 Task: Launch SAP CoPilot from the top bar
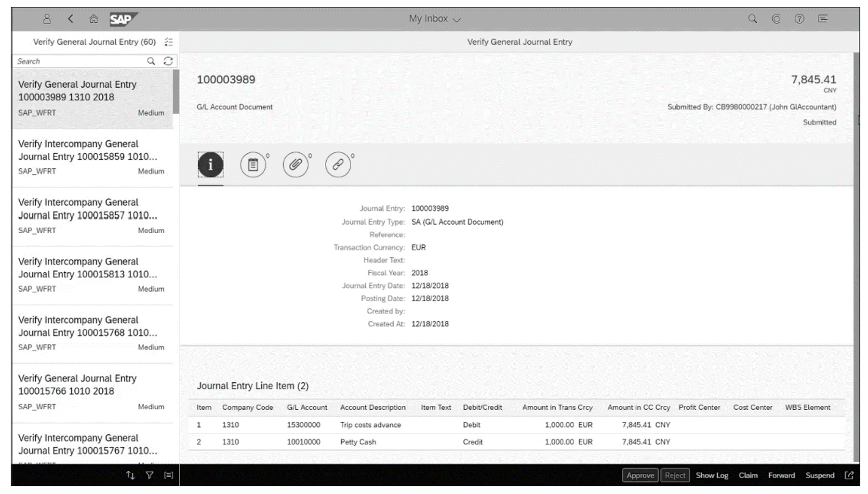click(776, 19)
